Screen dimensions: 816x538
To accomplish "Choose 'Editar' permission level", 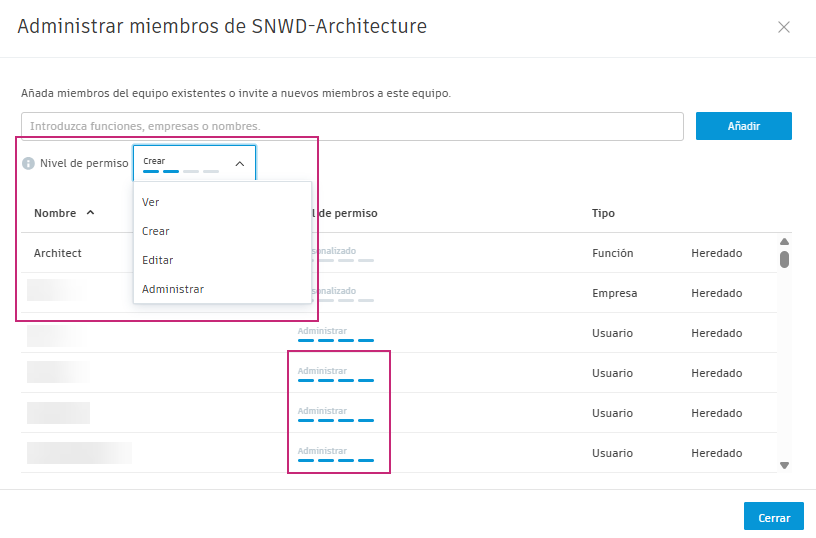I will 158,260.
